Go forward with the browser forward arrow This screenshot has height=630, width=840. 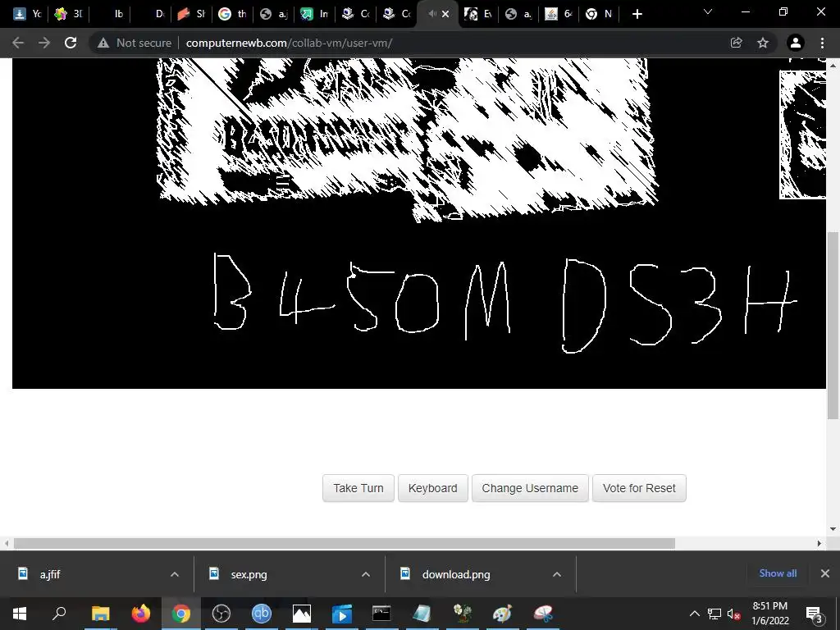tap(44, 43)
